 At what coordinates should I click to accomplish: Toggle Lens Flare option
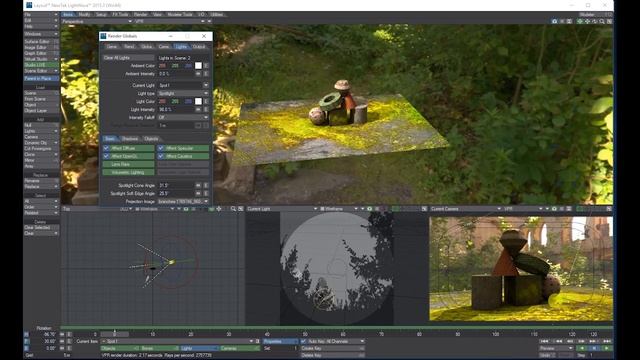coord(128,164)
